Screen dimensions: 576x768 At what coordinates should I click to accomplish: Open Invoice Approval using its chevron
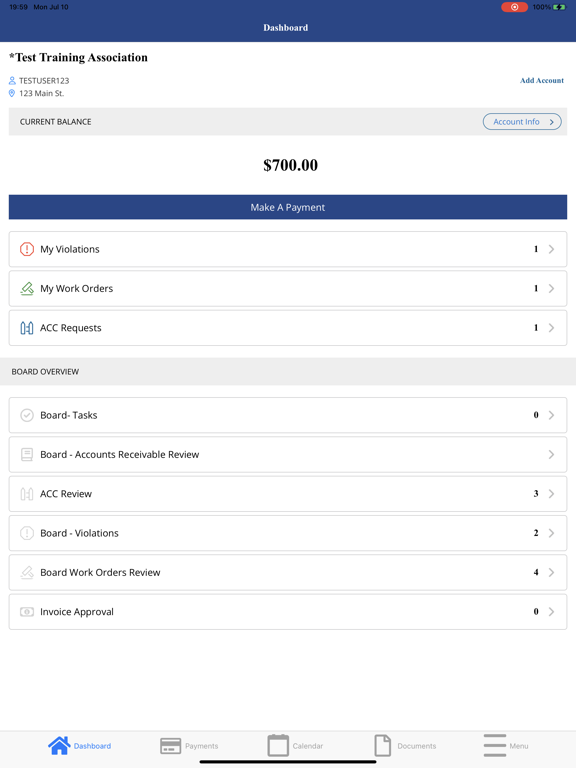552,612
